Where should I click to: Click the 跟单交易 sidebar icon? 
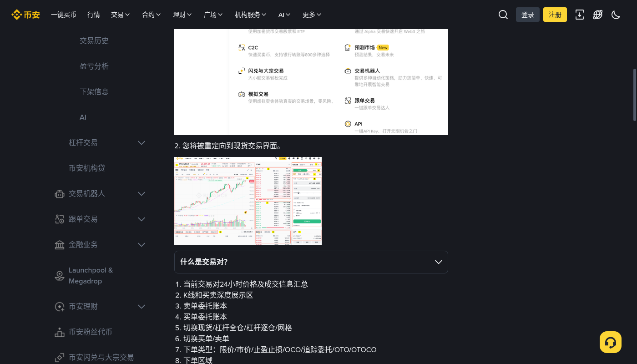coord(60,219)
